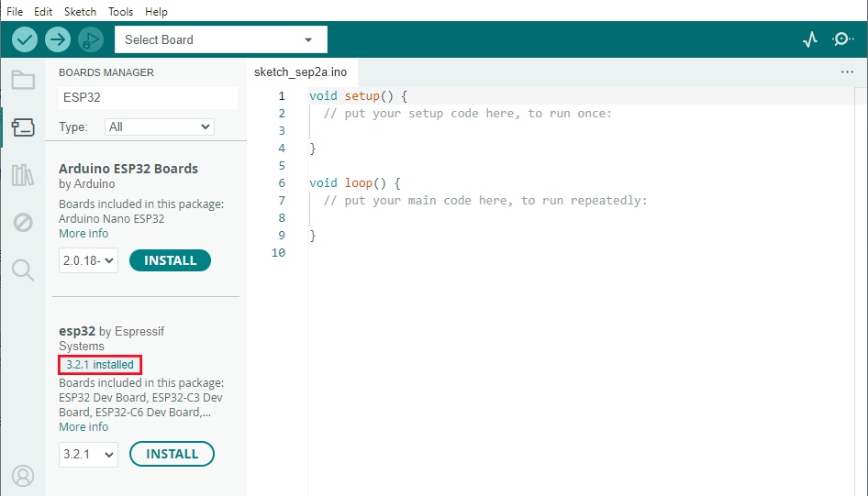Open the Sketchbook folder sidebar icon
This screenshot has height=496, width=868.
pos(23,80)
